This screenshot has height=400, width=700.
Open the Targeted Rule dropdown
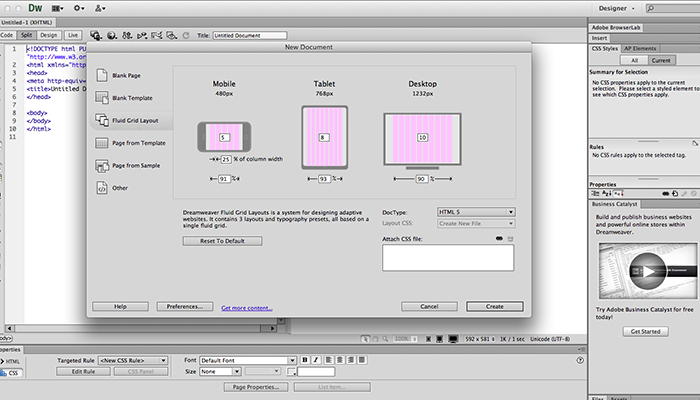tap(133, 360)
